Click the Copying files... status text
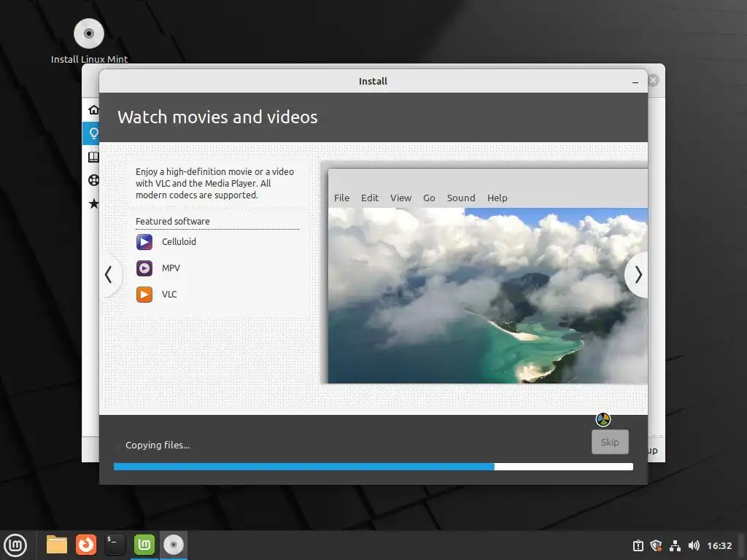Screen dimensions: 747x560 click(158, 446)
